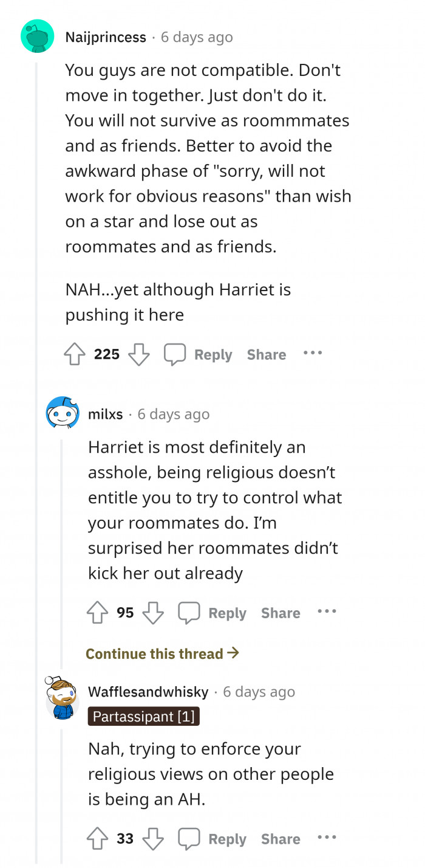
Task: Open the overflow menu on milxs's comment
Action: point(327,612)
